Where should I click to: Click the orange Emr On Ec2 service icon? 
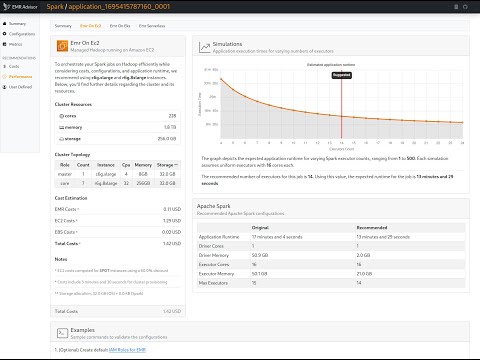(x=62, y=46)
